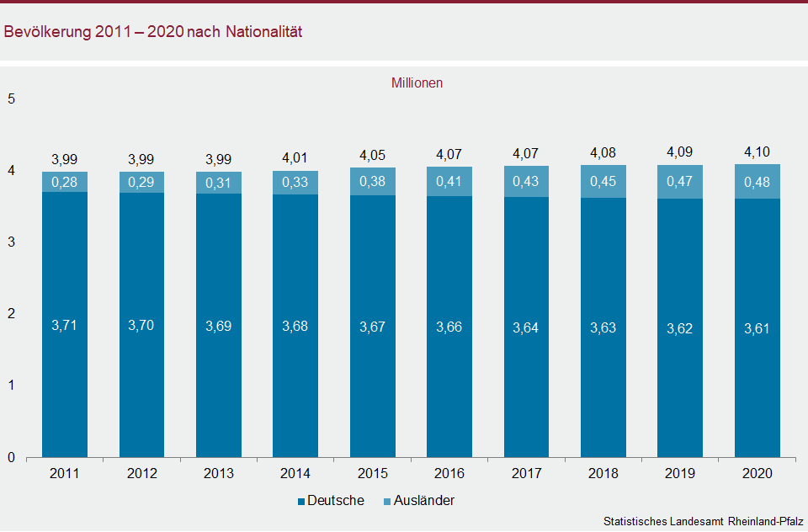Click the 2014 x-axis year label
Image resolution: width=808 pixels, height=532 pixels.
click(295, 474)
